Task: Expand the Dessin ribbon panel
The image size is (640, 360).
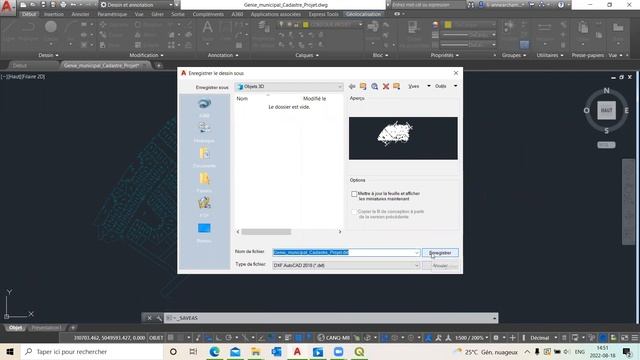Action: (48, 55)
